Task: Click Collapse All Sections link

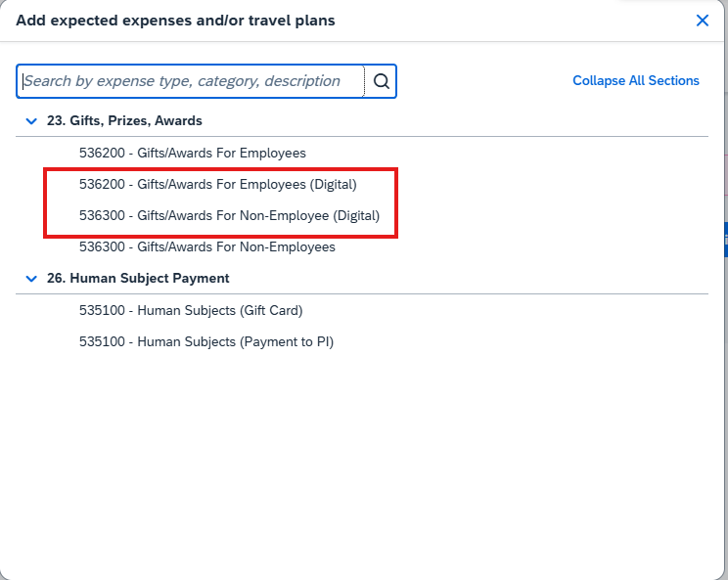Action: click(x=635, y=81)
